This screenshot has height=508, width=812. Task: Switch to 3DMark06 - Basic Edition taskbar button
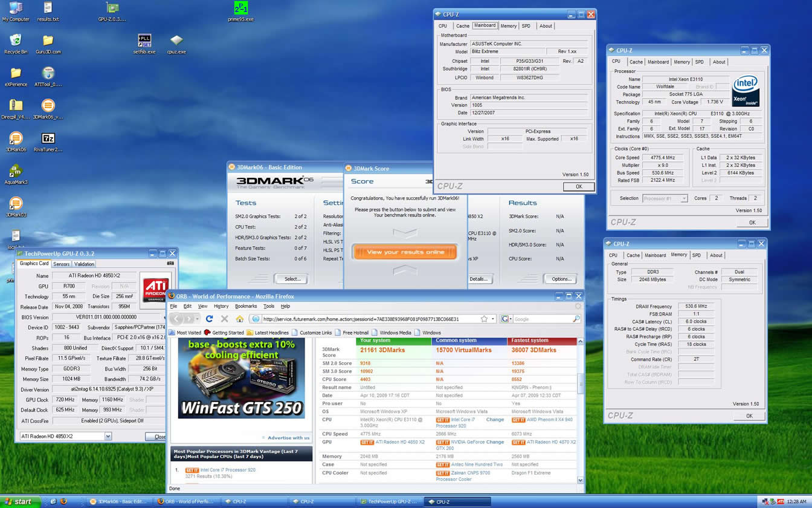118,501
